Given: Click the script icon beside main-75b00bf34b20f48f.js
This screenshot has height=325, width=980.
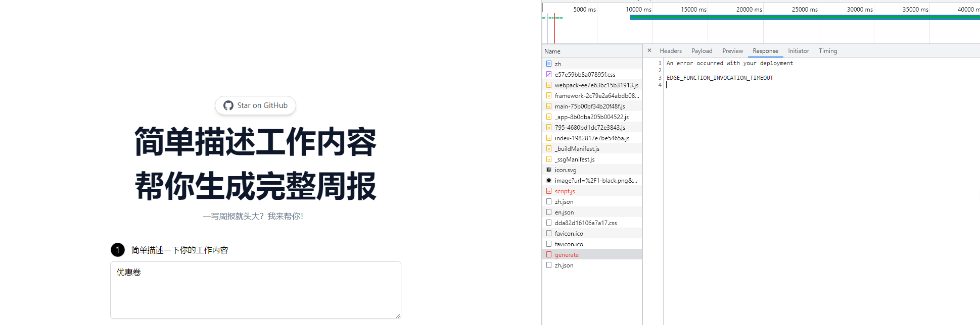Looking at the screenshot, I should click(549, 106).
